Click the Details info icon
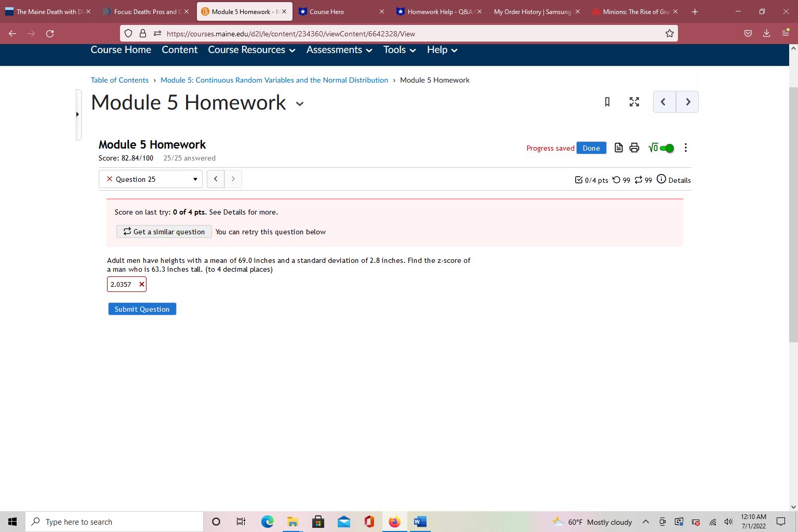Image resolution: width=798 pixels, height=532 pixels. click(661, 179)
